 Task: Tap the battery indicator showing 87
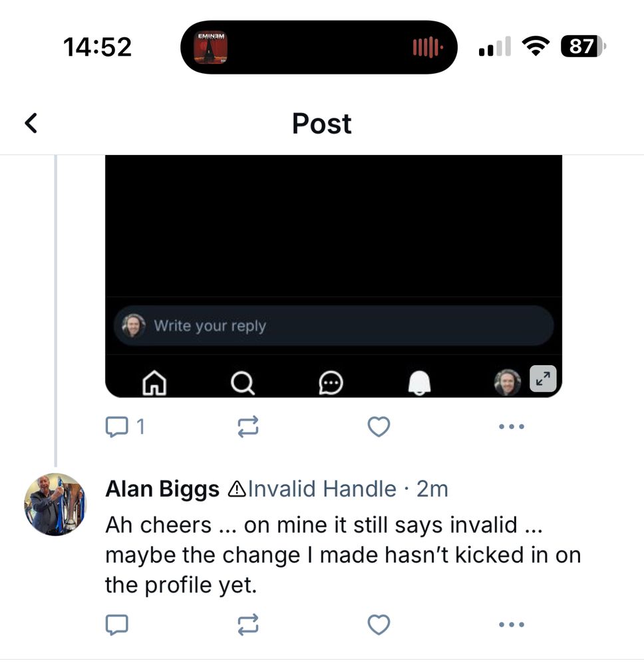pos(585,47)
